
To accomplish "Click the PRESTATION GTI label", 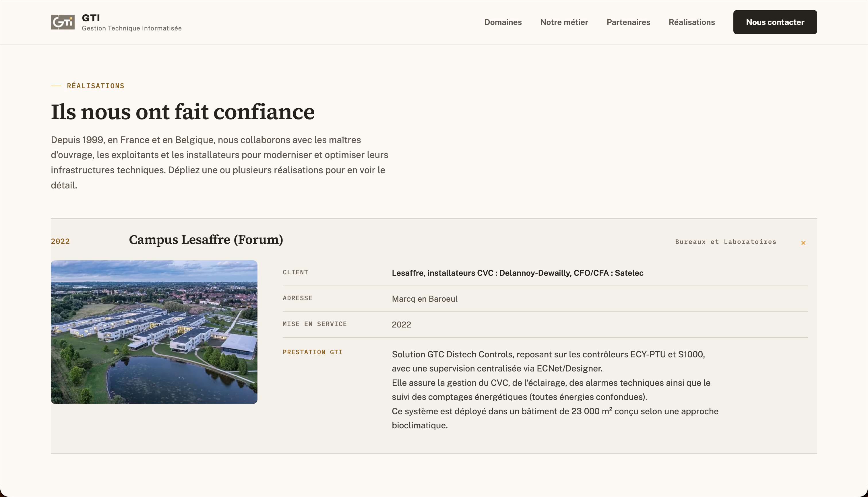I will tap(312, 352).
